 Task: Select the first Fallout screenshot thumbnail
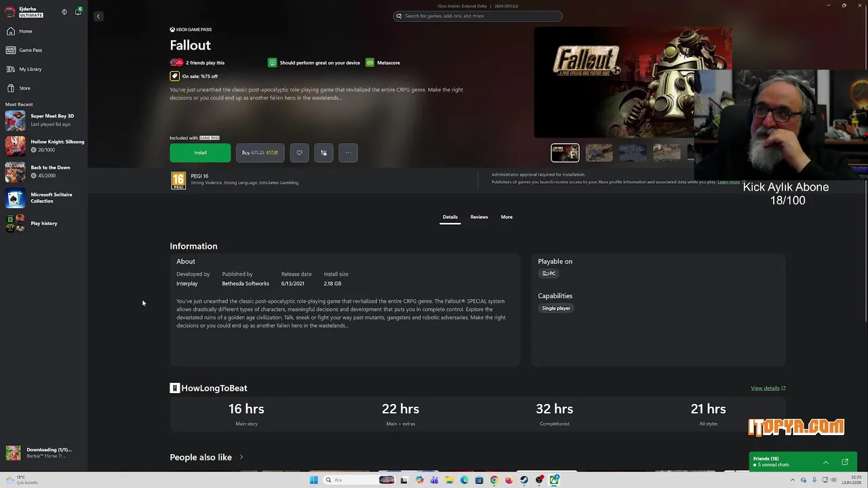tap(565, 152)
